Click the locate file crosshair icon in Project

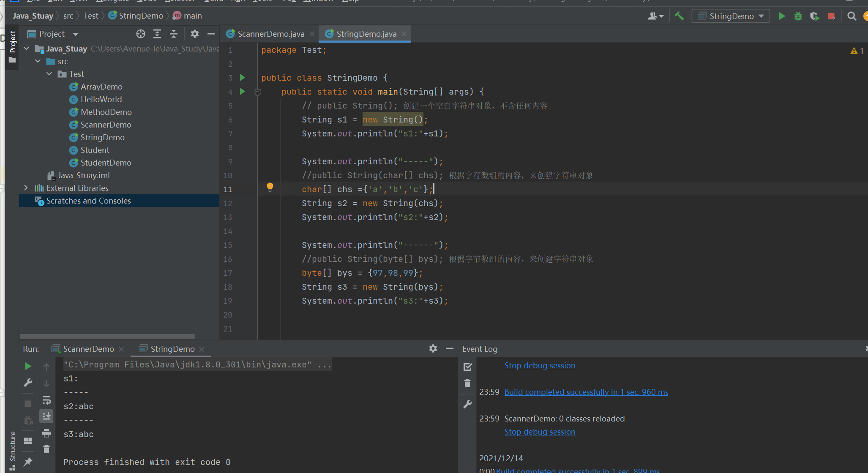(141, 34)
